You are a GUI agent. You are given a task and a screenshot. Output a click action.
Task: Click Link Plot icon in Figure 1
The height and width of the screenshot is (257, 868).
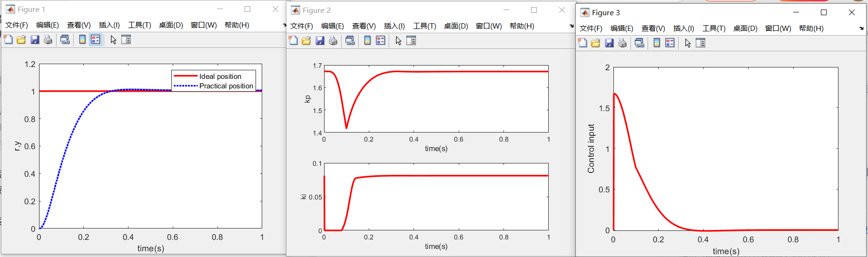[x=65, y=40]
